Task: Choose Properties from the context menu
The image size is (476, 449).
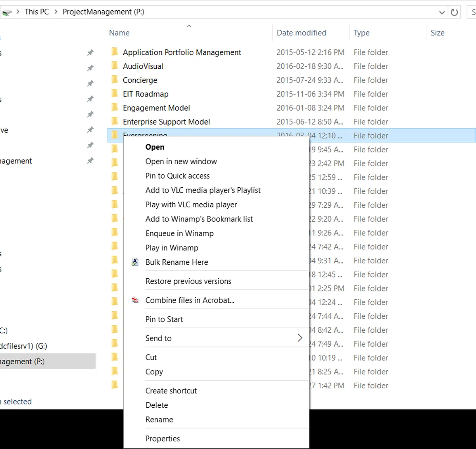Action: [163, 438]
